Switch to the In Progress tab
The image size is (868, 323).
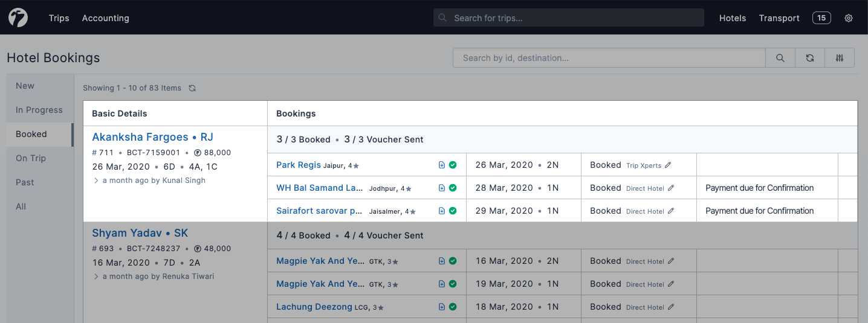click(x=39, y=110)
